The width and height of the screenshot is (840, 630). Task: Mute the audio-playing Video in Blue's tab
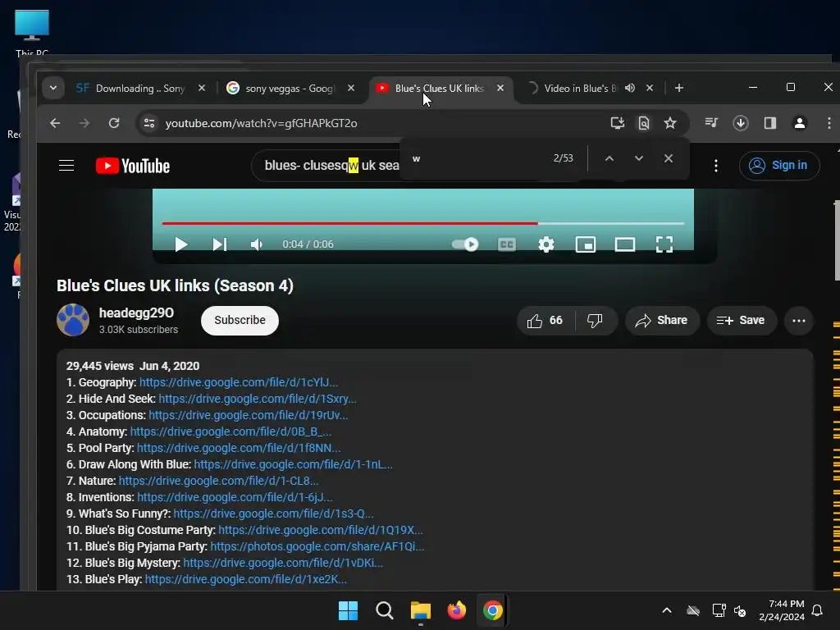click(x=630, y=88)
